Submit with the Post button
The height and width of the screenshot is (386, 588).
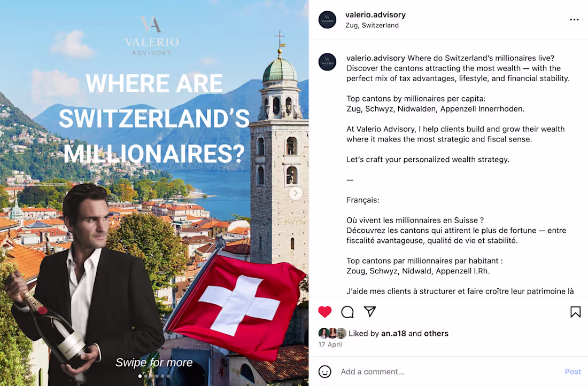pyautogui.click(x=572, y=372)
